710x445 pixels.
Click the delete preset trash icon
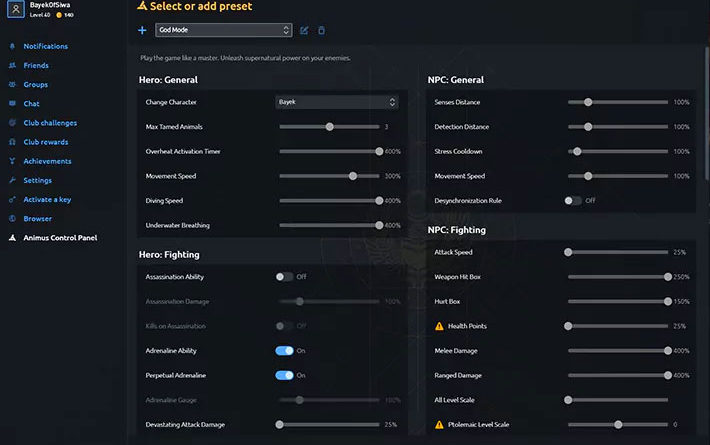pos(321,31)
